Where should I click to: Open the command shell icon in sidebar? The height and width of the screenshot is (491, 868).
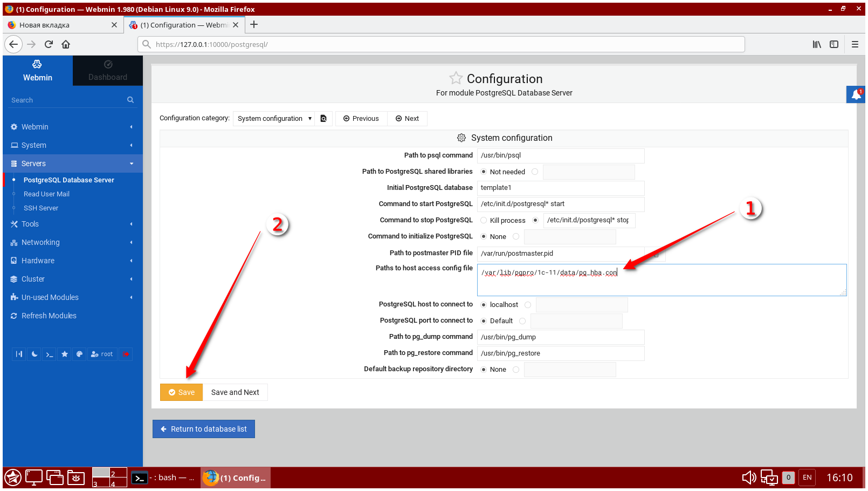[50, 354]
